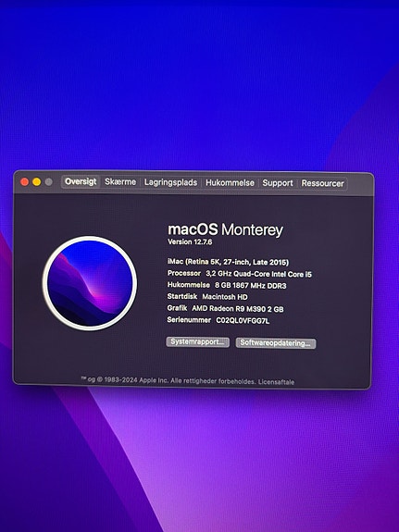
Task: Launch Softwareopdatering button
Action: click(276, 343)
